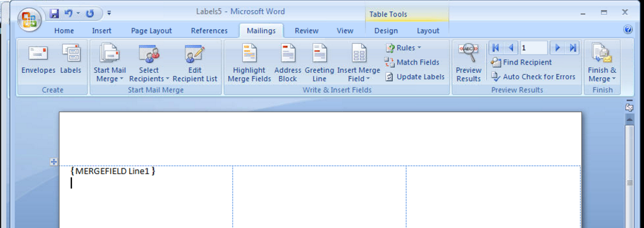Toggle Highlight Merge Fields
This screenshot has height=228, width=644.
[249, 63]
